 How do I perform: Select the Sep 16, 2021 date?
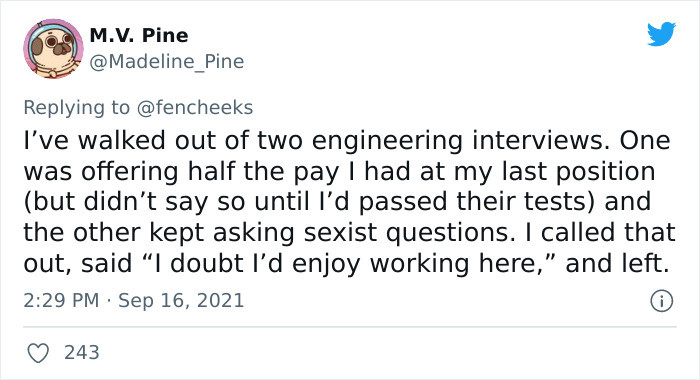point(181,300)
